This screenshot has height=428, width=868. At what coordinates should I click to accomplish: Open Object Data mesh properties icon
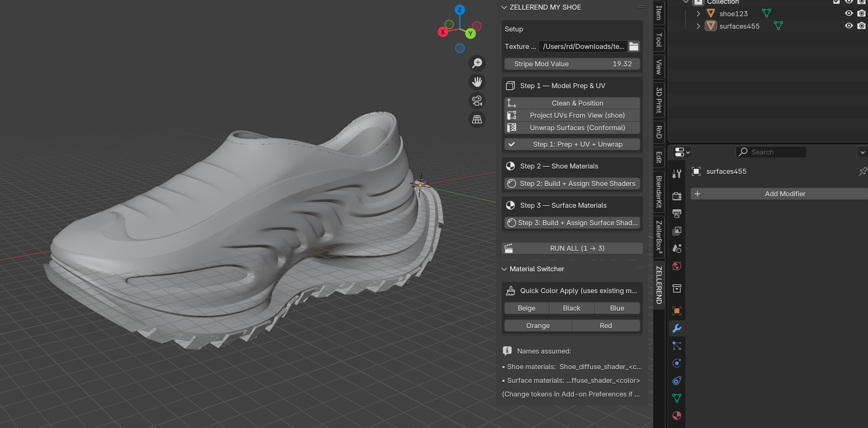(x=677, y=398)
